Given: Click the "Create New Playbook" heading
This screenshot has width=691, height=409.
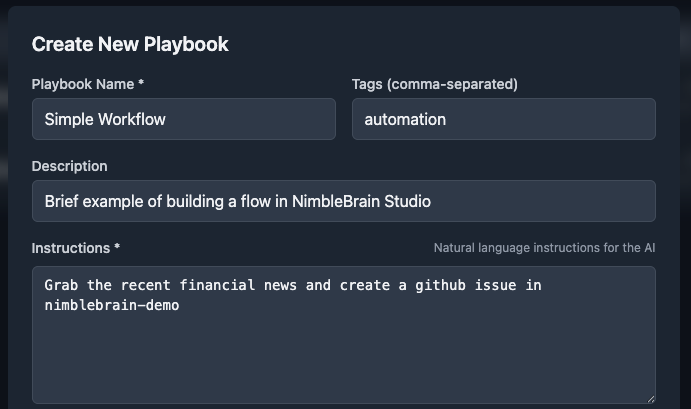Looking at the screenshot, I should pos(130,44).
